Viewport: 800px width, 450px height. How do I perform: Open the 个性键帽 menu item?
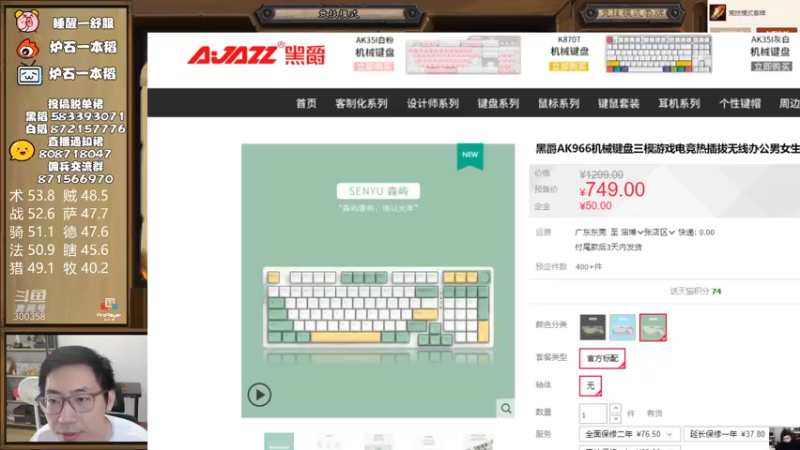(740, 104)
